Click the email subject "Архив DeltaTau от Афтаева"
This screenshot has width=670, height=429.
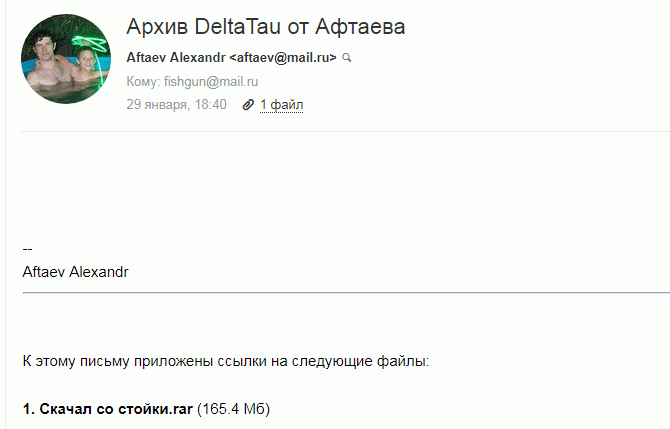[266, 27]
